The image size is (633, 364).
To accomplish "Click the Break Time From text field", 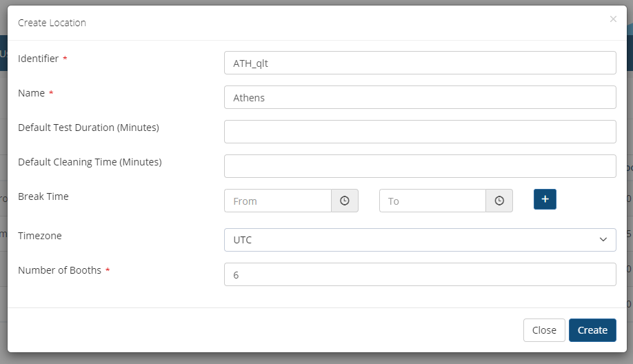I will point(278,201).
